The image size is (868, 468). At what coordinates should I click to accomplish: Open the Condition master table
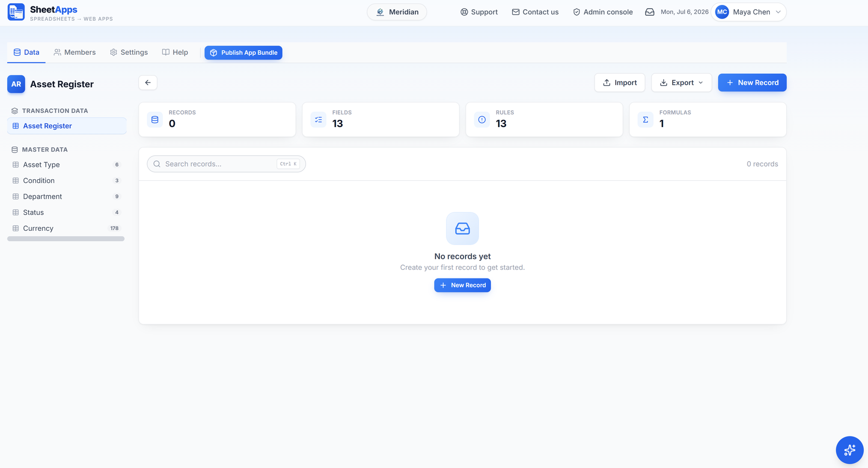click(x=67, y=181)
